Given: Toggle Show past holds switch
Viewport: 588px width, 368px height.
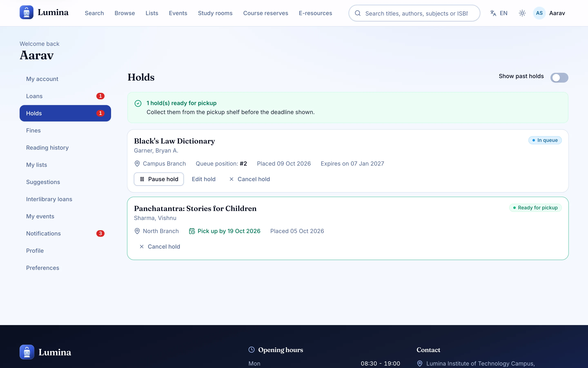Looking at the screenshot, I should pos(559,78).
